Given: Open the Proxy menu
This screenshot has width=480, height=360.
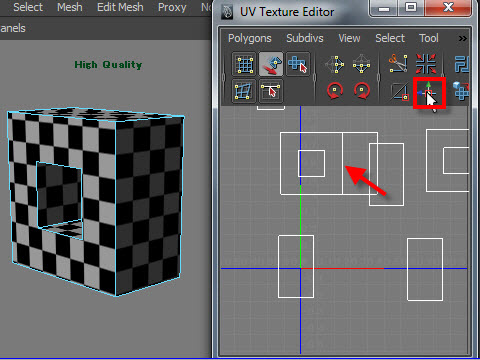Looking at the screenshot, I should tap(172, 7).
